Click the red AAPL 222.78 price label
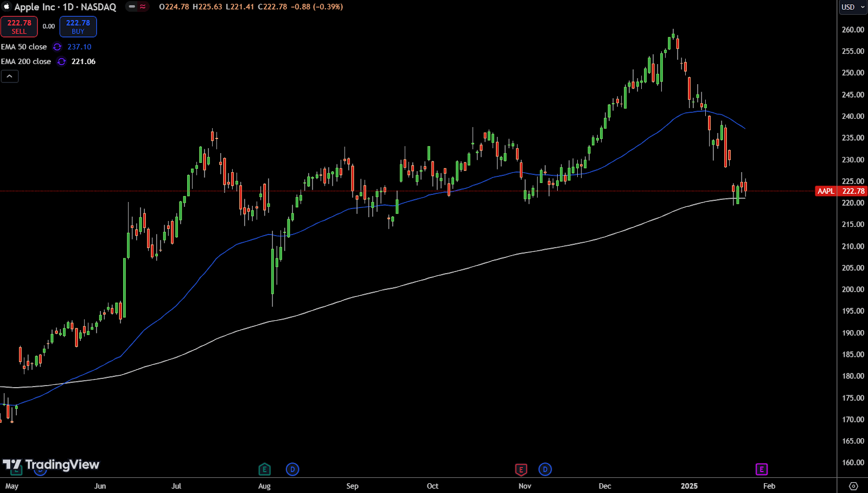 click(x=841, y=191)
